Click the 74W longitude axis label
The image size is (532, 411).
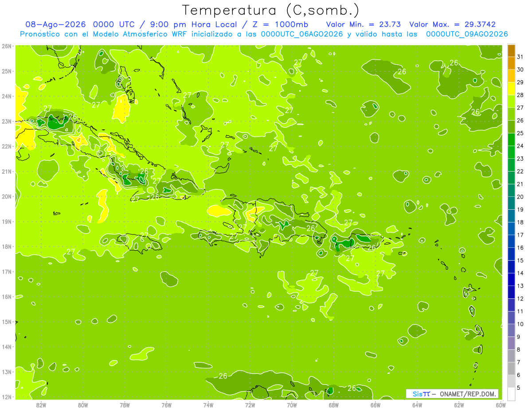click(208, 405)
